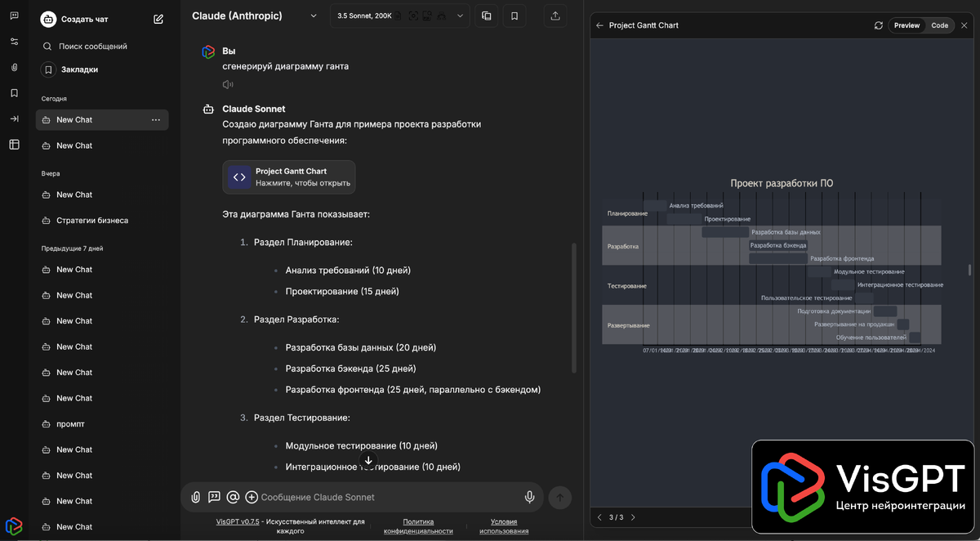Screen dimensions: 980x541
Task: Click the plus circle icon in message bar
Action: [252, 497]
